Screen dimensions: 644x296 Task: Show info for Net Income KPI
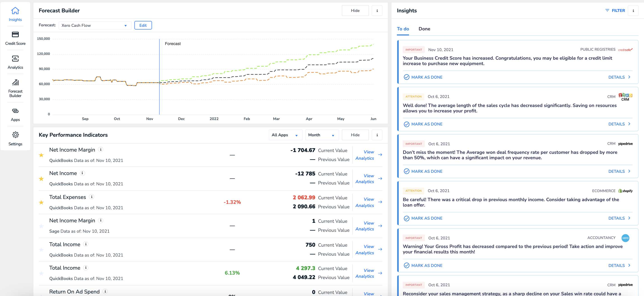click(82, 173)
